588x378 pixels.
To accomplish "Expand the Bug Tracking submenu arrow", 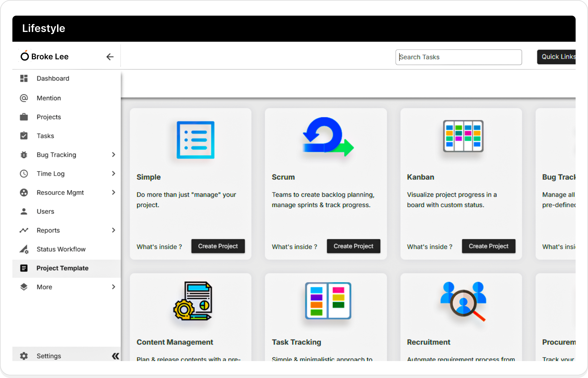I will (x=113, y=155).
